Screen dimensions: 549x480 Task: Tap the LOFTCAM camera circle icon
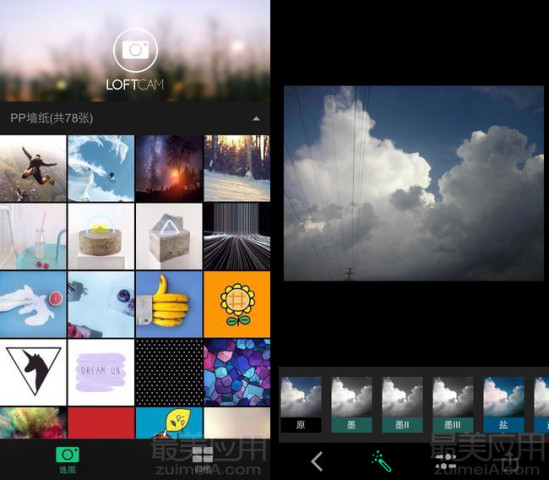[x=135, y=50]
